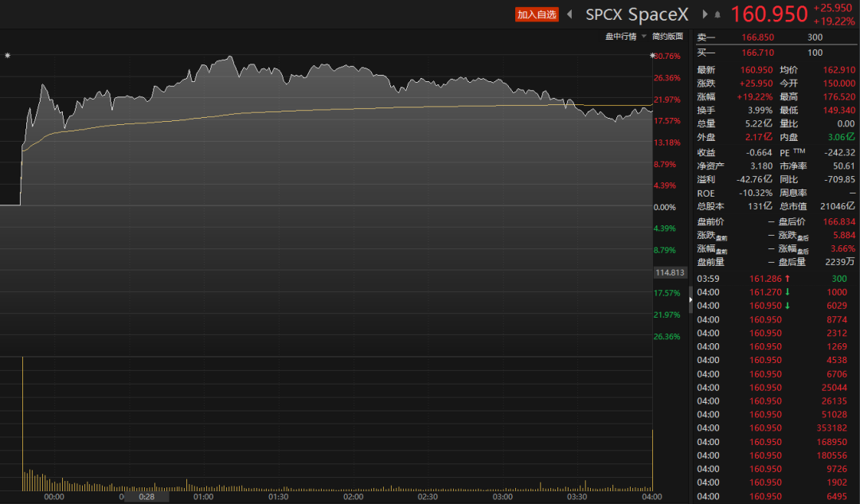Viewport: 860px width, 504px height.
Task: Click the star marker beside 30.76% label
Action: 652,56
